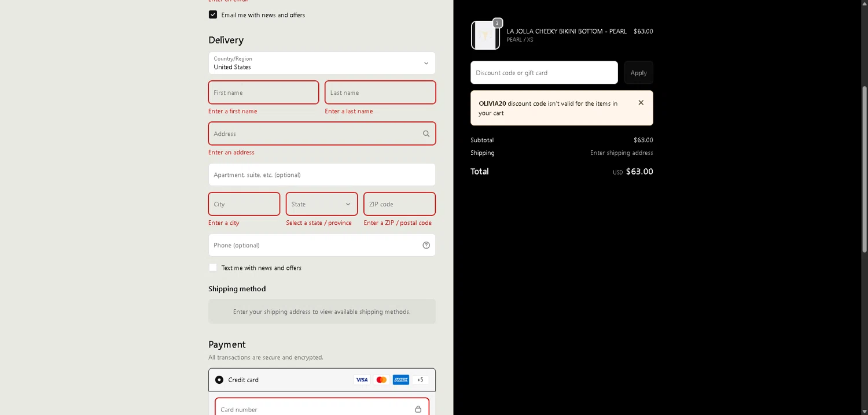The image size is (868, 415).
Task: Click the 'Enter a city' error text
Action: pyautogui.click(x=224, y=223)
